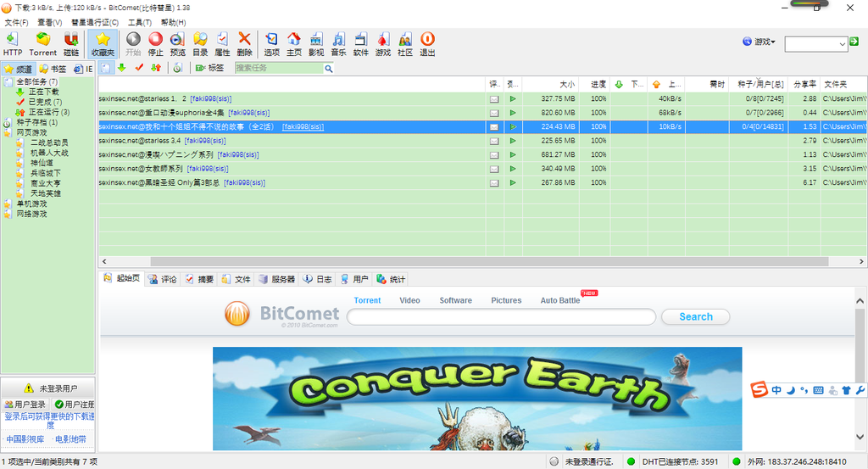
Task: Click the preview play icon in 820.60 MB row
Action: (513, 113)
